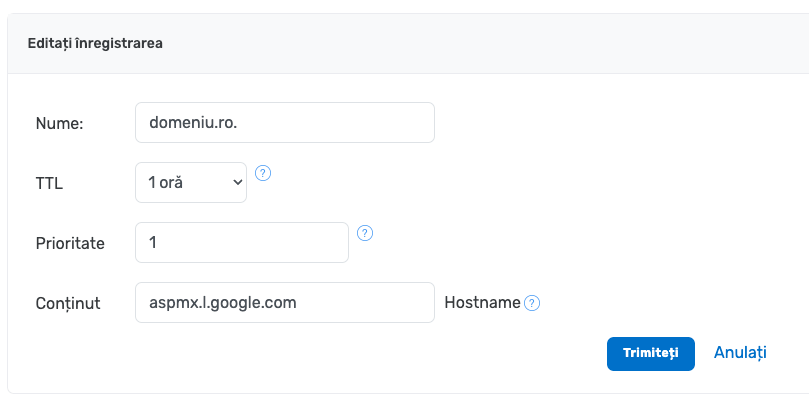The width and height of the screenshot is (809, 401).
Task: Focus the Nume input field
Action: (x=284, y=122)
